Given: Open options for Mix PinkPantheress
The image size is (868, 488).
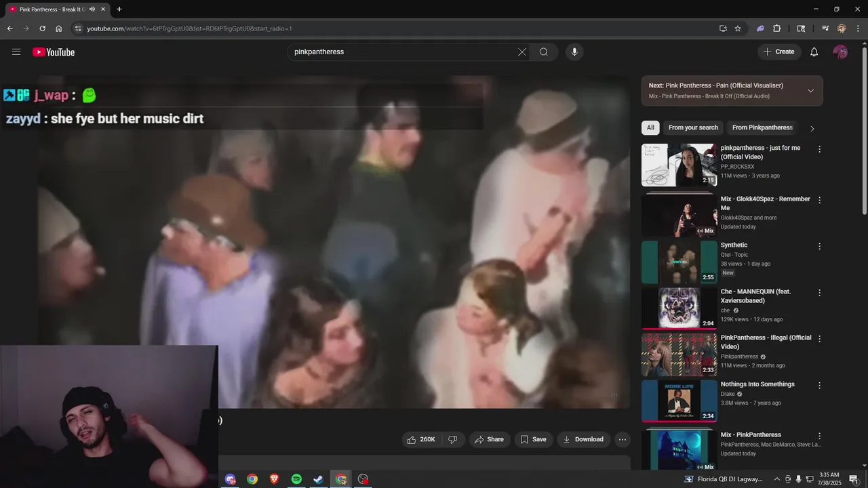Looking at the screenshot, I should [x=819, y=436].
